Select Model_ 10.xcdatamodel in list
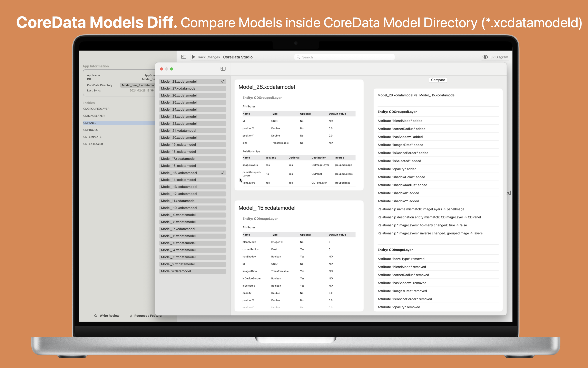The image size is (588, 368). pyautogui.click(x=193, y=208)
